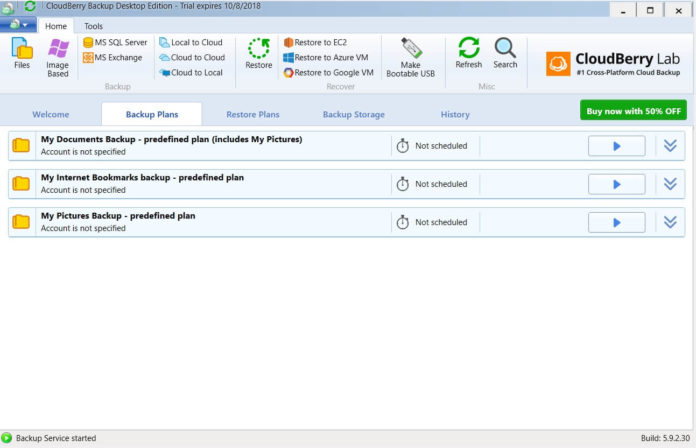Click 'Account is not specified' under My Documents

tap(83, 152)
